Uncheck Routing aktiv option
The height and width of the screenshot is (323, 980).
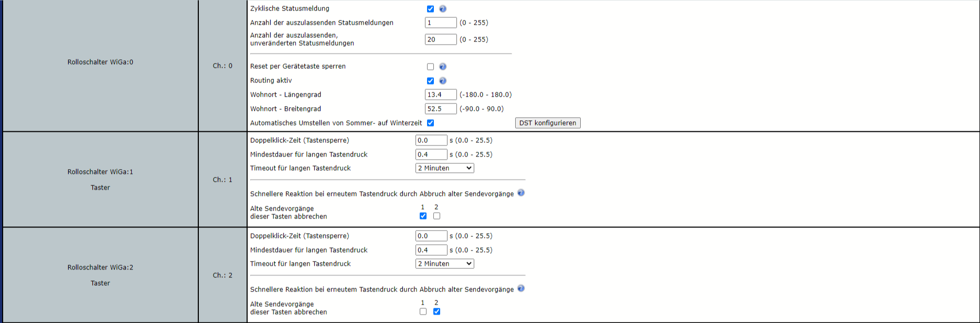(430, 81)
